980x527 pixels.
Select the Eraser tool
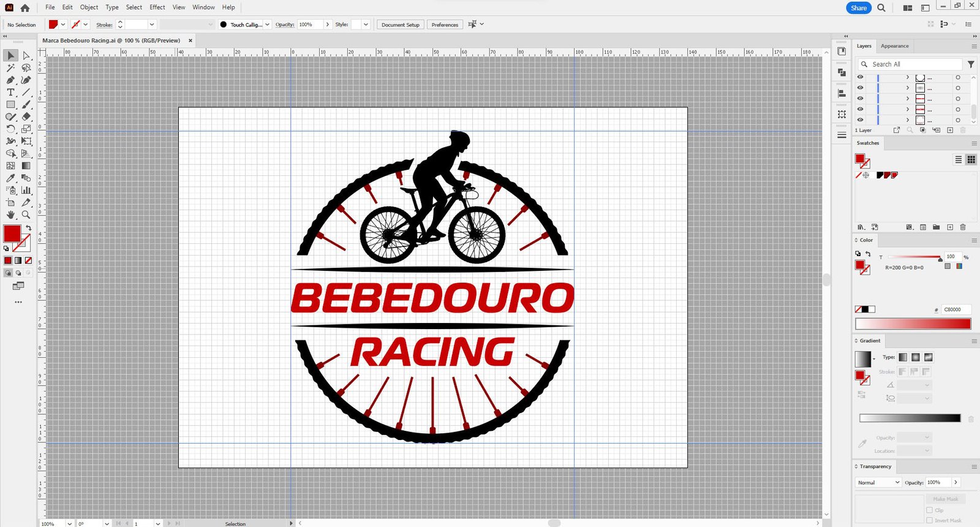[x=26, y=116]
